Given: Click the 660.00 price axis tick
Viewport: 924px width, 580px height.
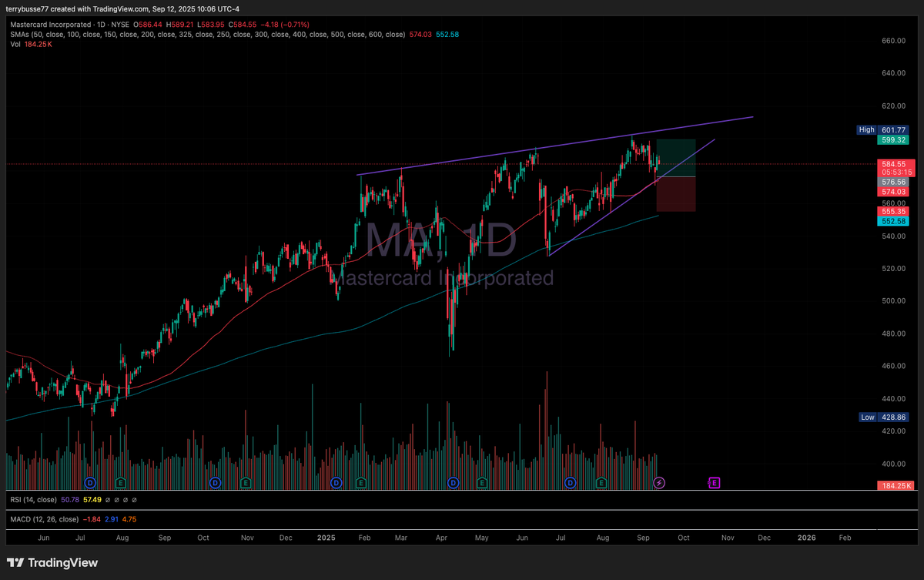Looking at the screenshot, I should pyautogui.click(x=893, y=40).
